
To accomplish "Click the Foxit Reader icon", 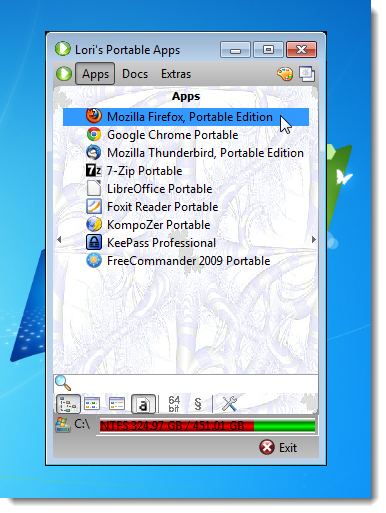I will pos(94,206).
